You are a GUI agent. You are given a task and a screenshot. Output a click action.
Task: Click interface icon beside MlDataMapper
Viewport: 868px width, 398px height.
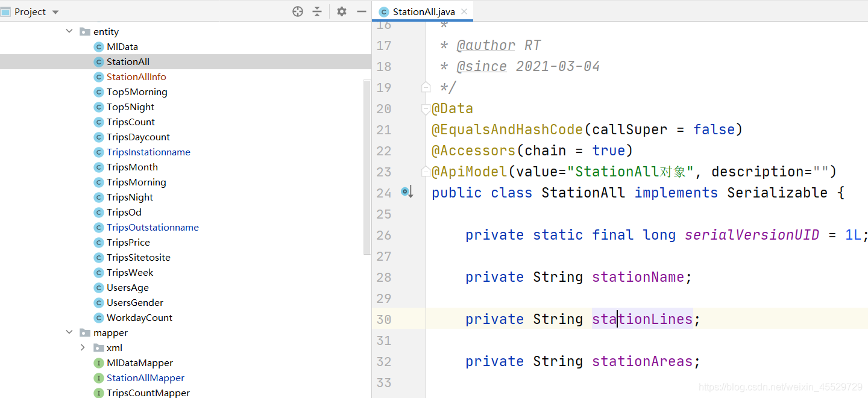pyautogui.click(x=99, y=362)
